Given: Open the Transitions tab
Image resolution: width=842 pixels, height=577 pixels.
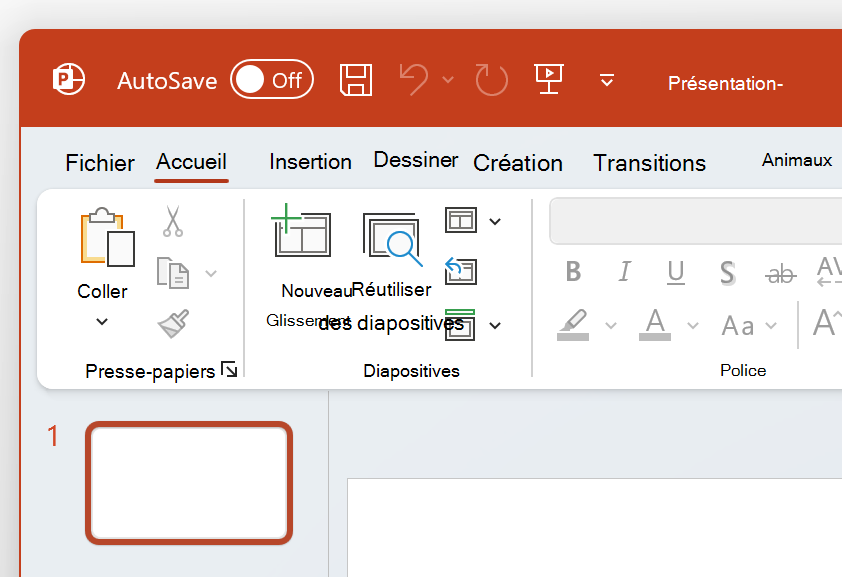Looking at the screenshot, I should pyautogui.click(x=649, y=163).
